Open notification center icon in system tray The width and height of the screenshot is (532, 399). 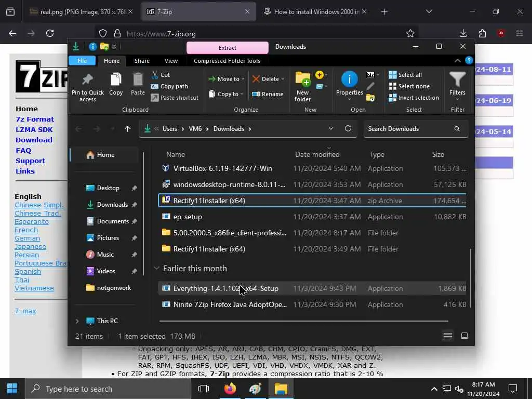[513, 389]
